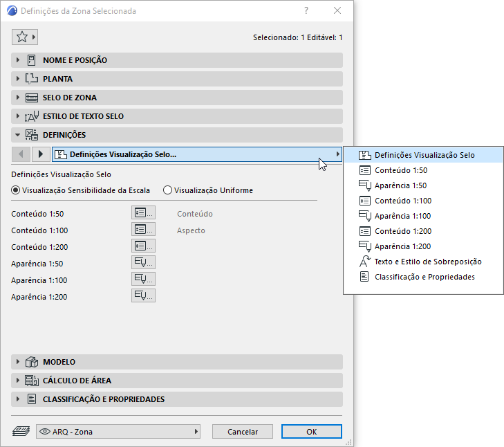
Task: Click the Classificação e Propriedades panel icon
Action: 32,399
